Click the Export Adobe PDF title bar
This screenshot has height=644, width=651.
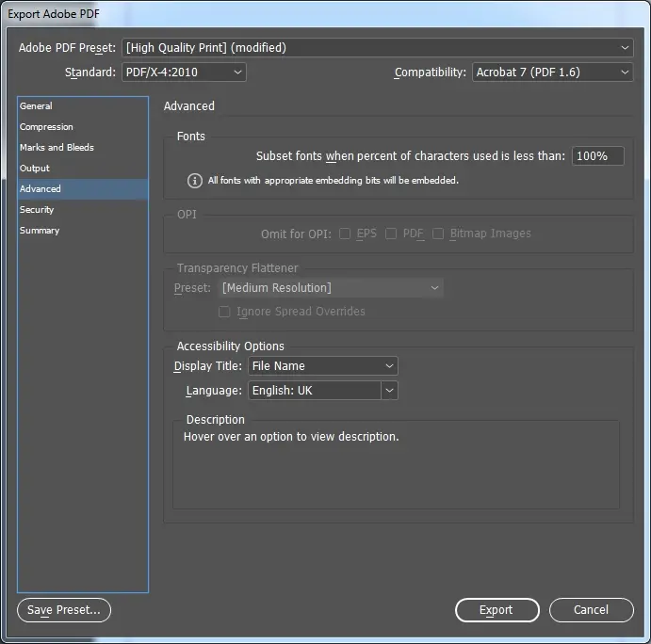click(x=326, y=14)
